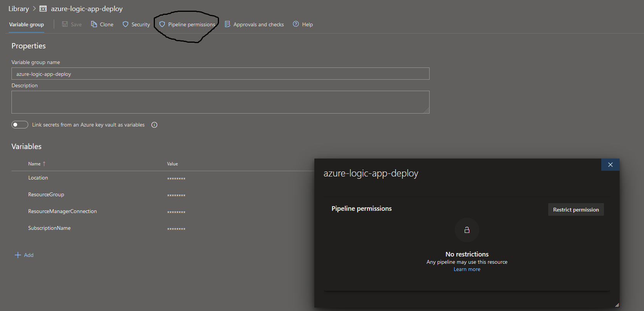The width and height of the screenshot is (644, 311).
Task: Grab the dialog resize handle corner
Action: click(x=617, y=305)
